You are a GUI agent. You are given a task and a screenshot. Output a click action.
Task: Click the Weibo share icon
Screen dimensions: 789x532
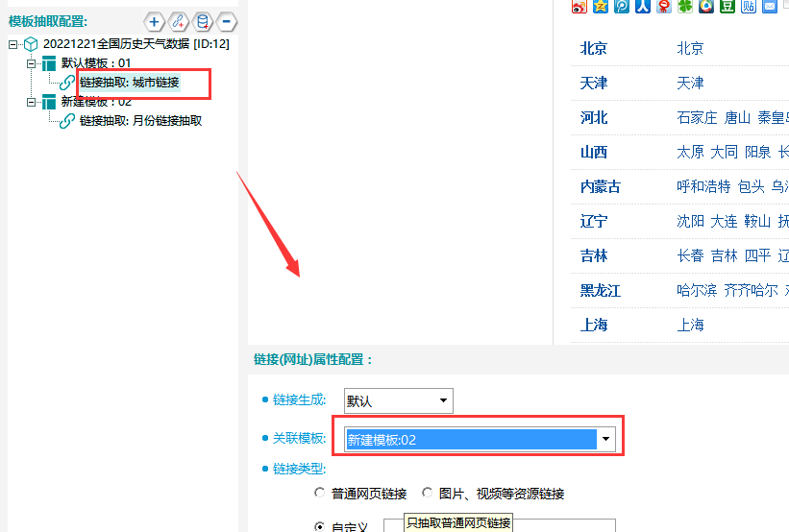click(x=579, y=7)
